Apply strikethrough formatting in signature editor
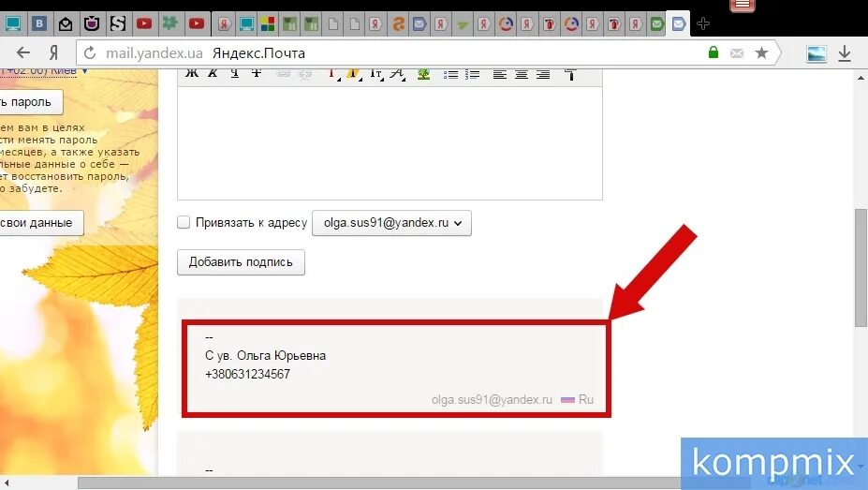This screenshot has width=868, height=490. (x=257, y=74)
